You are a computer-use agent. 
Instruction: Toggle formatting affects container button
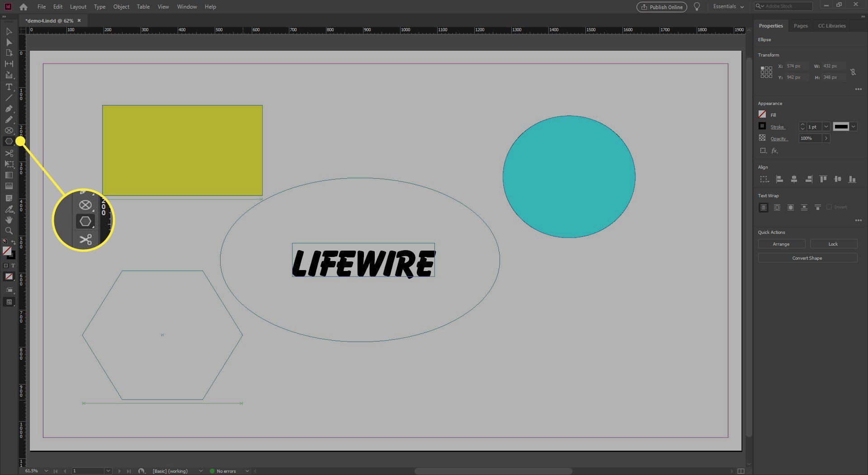(x=6, y=266)
